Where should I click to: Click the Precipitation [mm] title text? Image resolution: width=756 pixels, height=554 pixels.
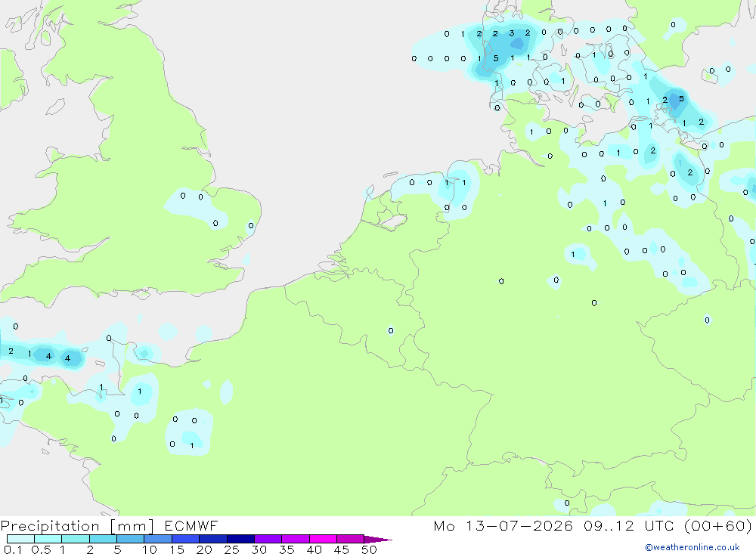77,526
